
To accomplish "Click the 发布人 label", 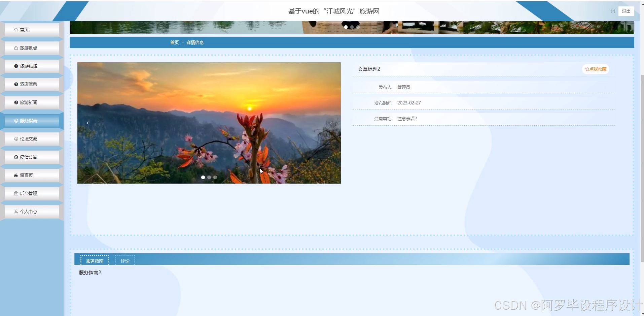I will tap(385, 87).
